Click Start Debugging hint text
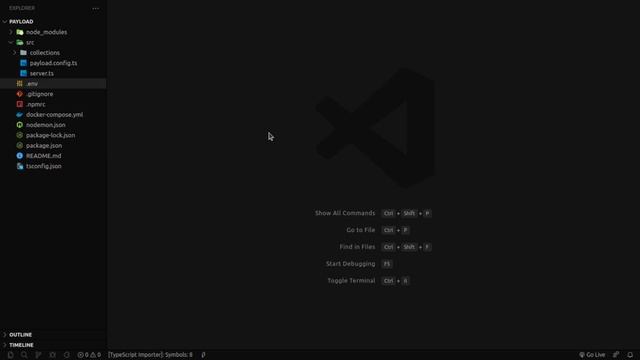The width and height of the screenshot is (640, 360). pyautogui.click(x=350, y=264)
